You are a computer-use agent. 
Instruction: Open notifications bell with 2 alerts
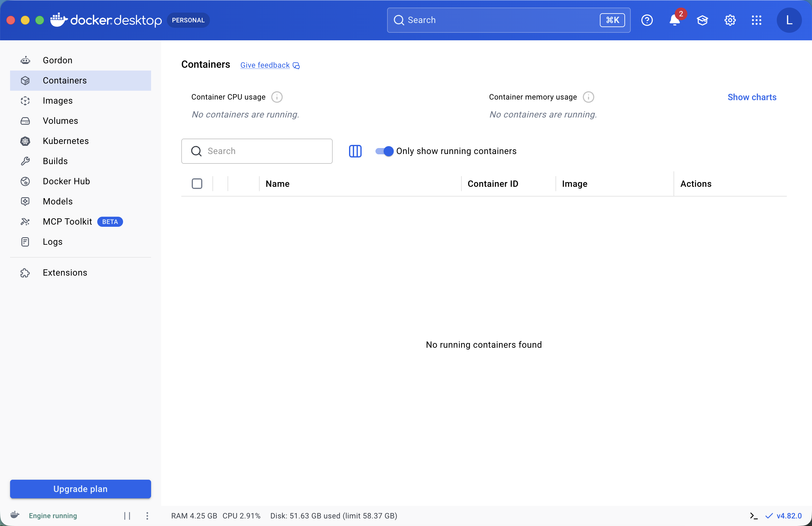675,20
